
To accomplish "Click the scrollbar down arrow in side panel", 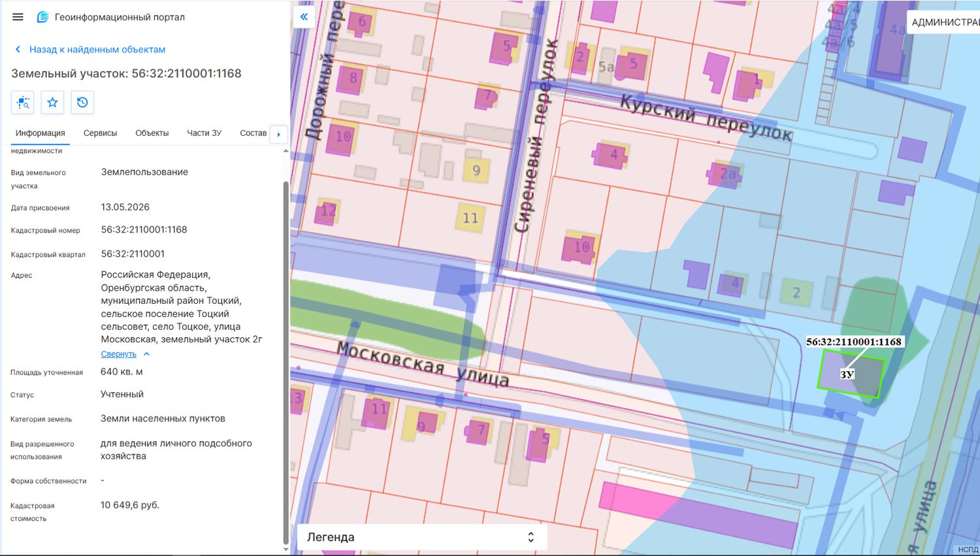I will click(286, 549).
